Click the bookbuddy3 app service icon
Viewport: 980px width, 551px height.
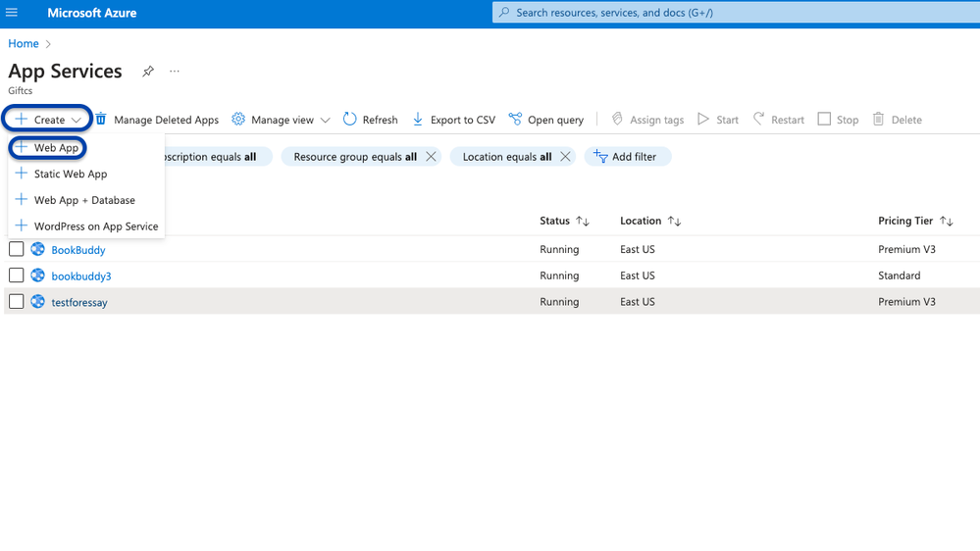37,275
